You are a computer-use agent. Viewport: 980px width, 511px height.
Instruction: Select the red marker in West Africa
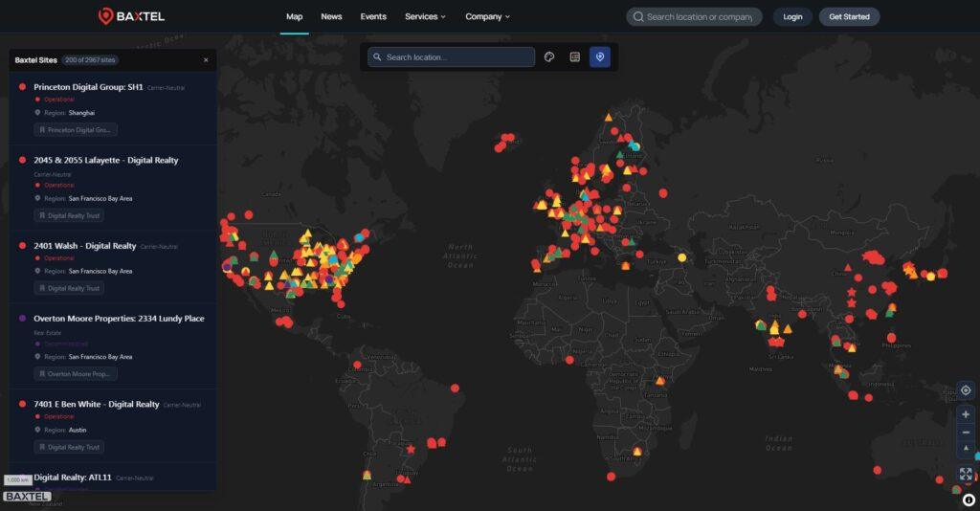tap(569, 360)
